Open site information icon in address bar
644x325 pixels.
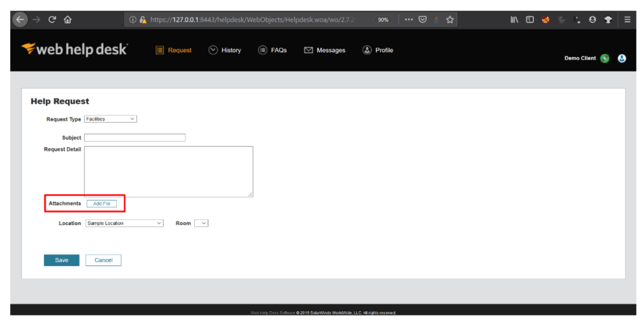pos(133,19)
